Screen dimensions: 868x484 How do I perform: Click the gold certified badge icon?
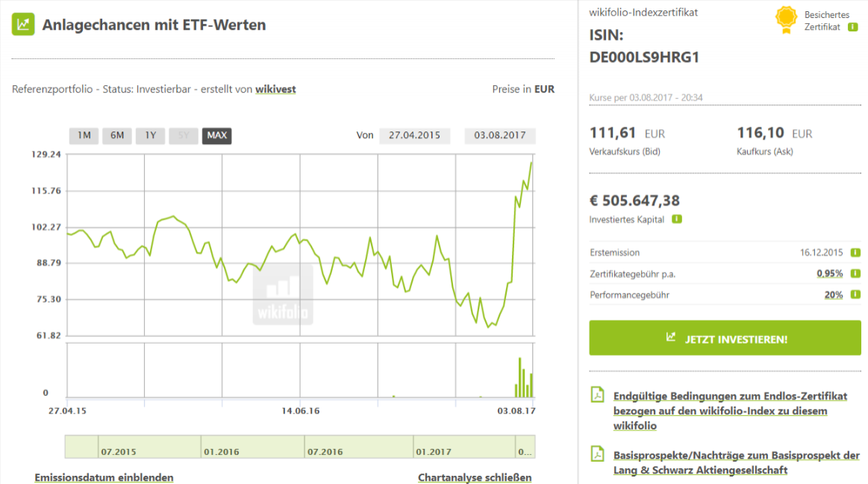click(786, 19)
